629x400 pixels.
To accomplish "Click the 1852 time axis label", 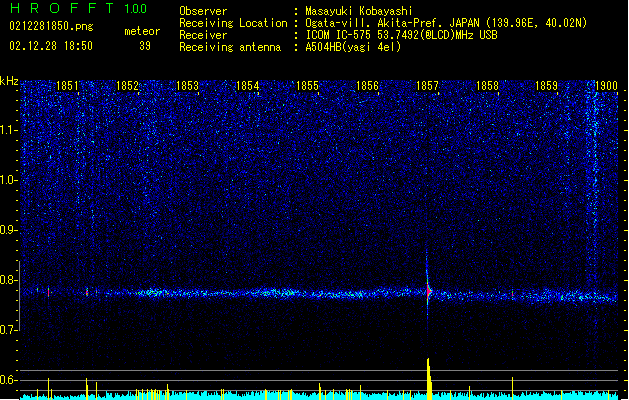I will (x=127, y=85).
